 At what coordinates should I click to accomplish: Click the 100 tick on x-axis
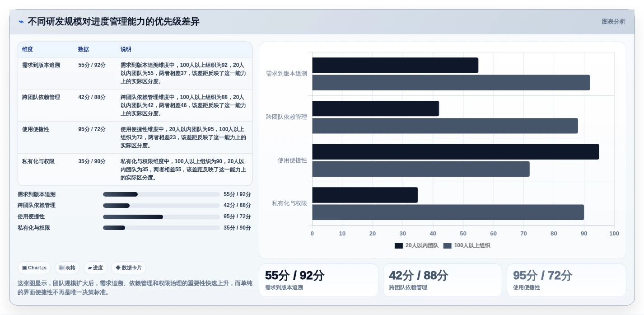pos(614,234)
